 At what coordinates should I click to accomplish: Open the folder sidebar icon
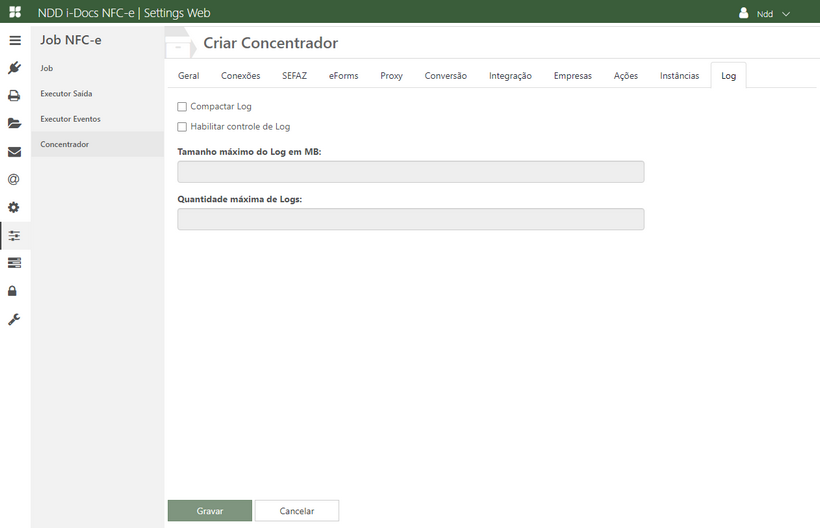[14, 123]
